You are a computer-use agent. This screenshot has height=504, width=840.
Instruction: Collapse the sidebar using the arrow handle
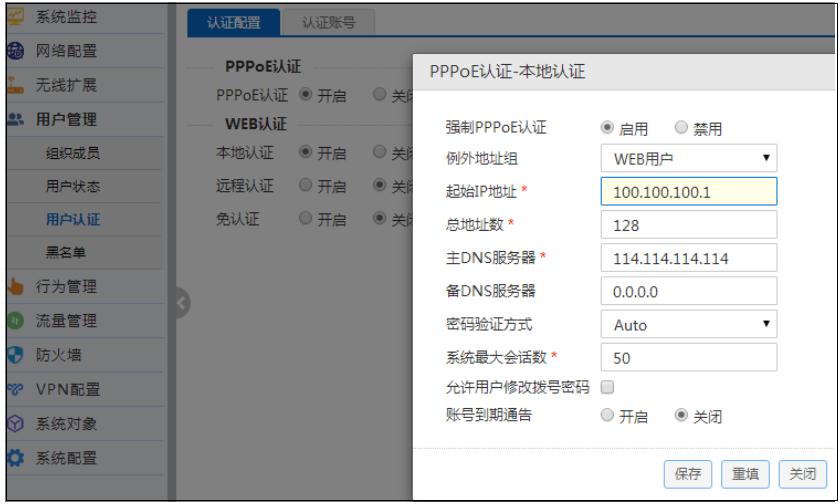[182, 303]
